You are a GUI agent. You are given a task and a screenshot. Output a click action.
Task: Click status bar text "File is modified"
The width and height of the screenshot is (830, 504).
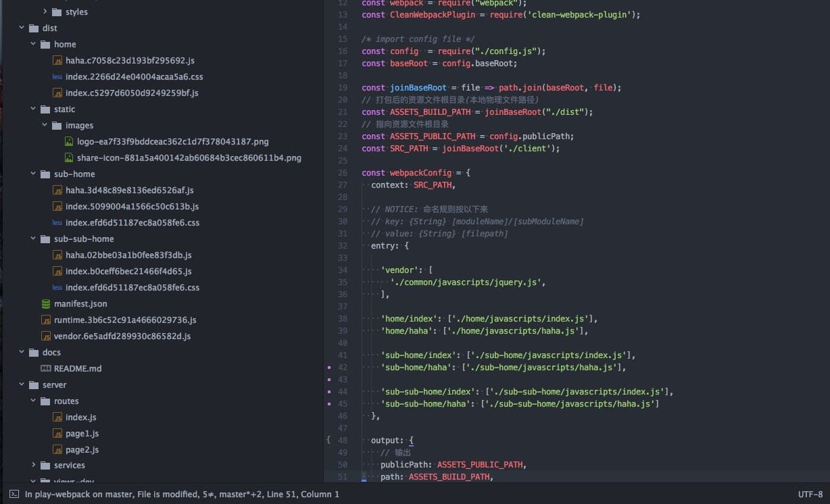(x=166, y=494)
